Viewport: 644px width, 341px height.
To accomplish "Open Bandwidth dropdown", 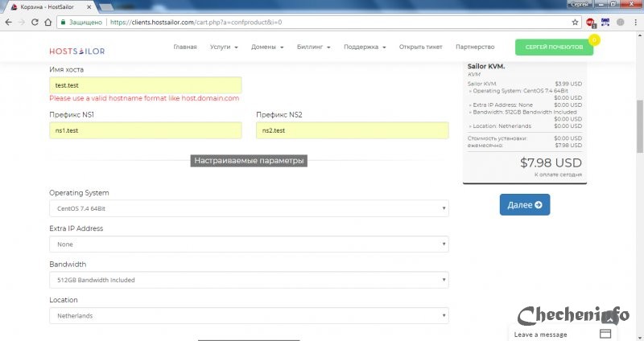I will 249,280.
